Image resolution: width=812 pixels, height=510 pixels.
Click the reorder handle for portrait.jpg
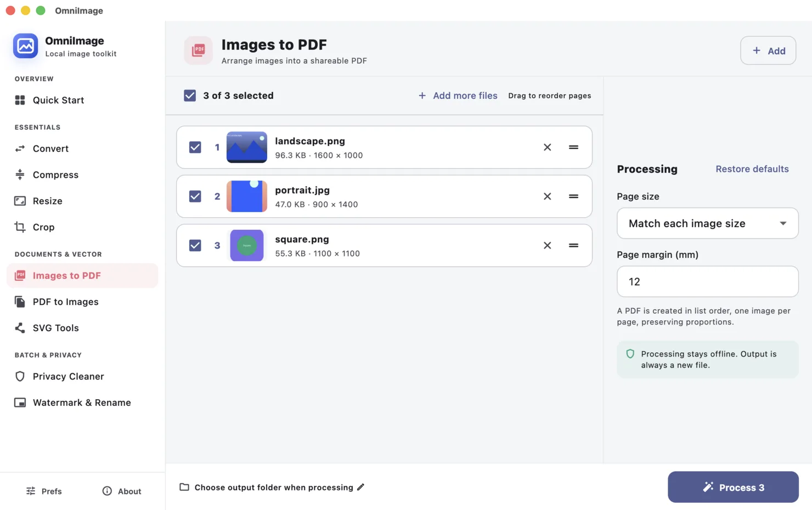(573, 196)
